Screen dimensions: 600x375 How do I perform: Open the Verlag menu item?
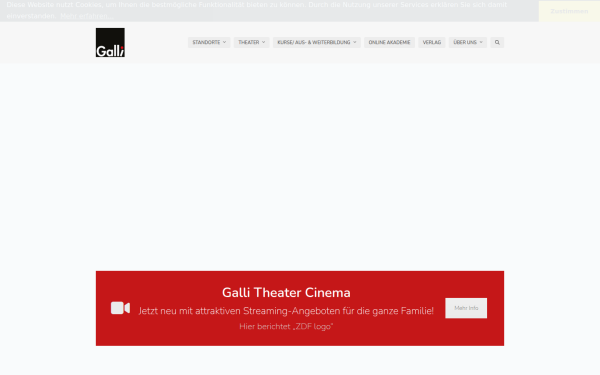(x=432, y=42)
